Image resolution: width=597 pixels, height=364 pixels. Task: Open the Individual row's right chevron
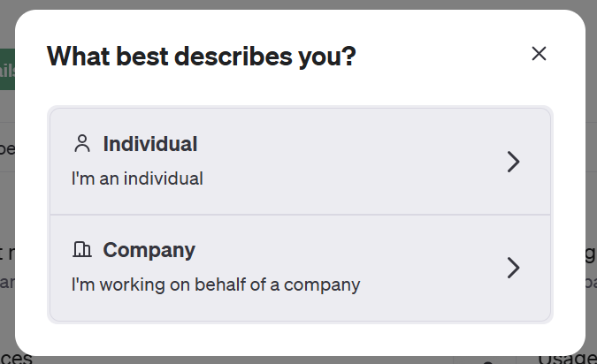point(513,162)
